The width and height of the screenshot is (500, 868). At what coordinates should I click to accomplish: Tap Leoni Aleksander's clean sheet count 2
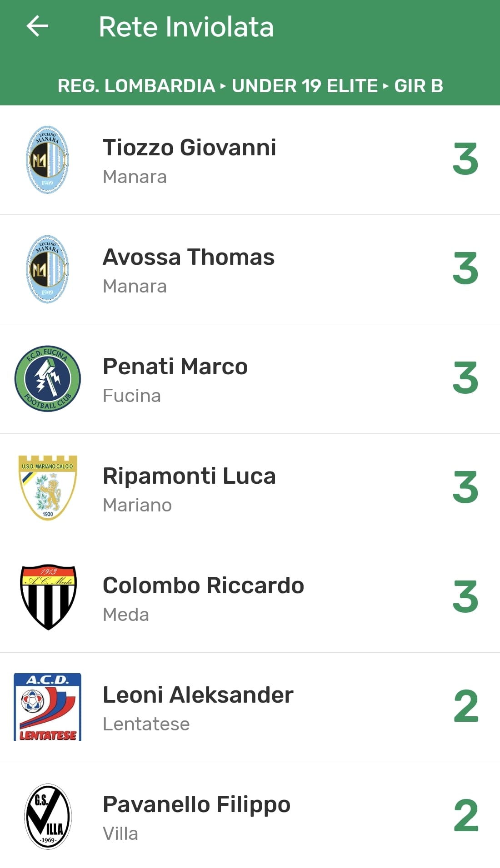tap(466, 706)
